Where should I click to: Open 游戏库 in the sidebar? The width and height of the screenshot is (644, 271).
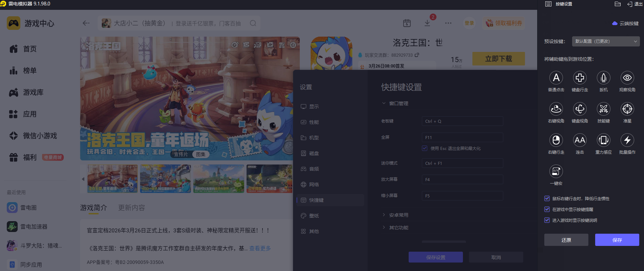(x=26, y=92)
